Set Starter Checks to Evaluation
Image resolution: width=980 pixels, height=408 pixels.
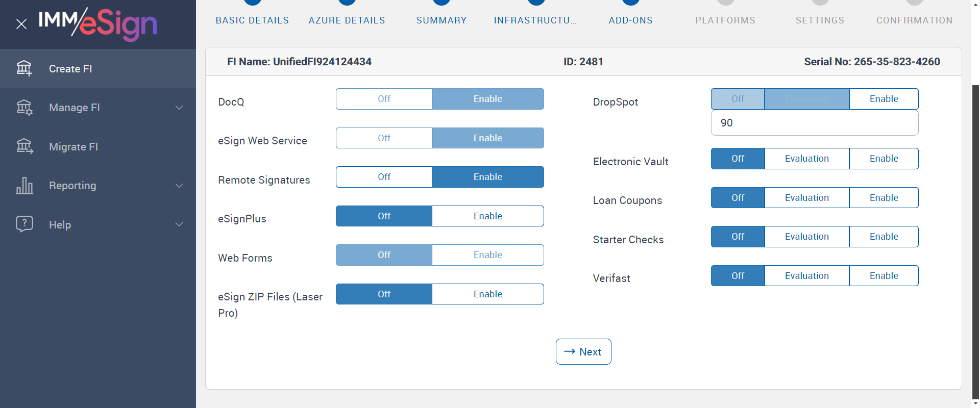point(807,237)
